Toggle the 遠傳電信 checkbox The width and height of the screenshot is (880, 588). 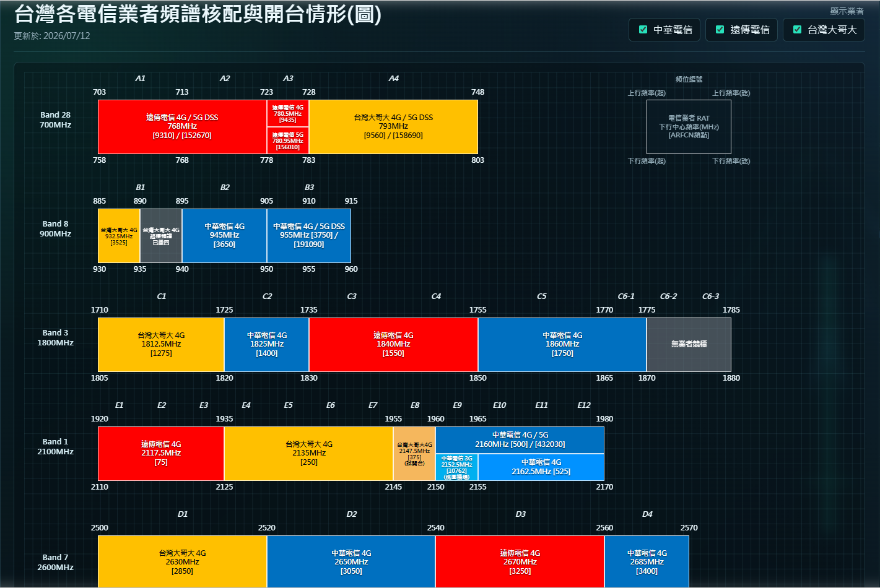coord(720,30)
